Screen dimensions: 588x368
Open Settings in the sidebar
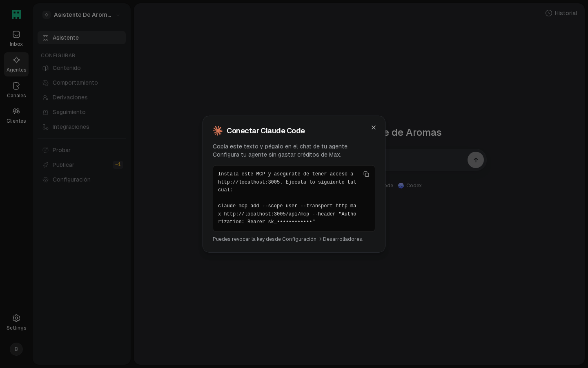pos(16,322)
